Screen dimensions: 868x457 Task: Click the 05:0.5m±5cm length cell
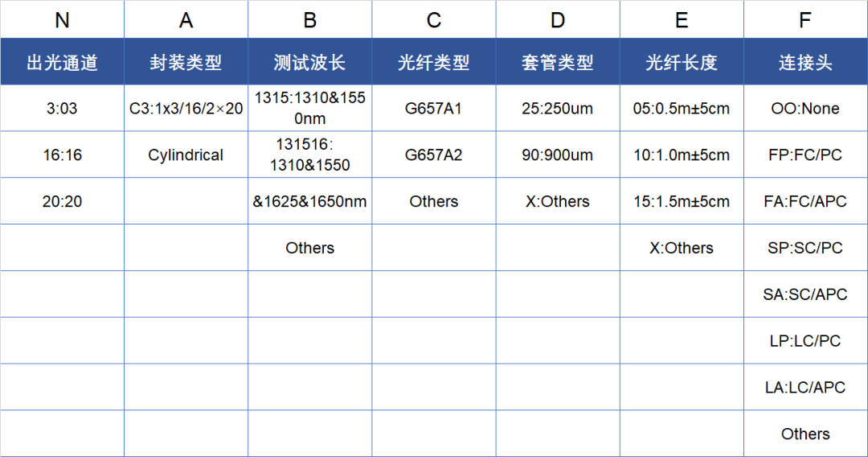tap(682, 109)
